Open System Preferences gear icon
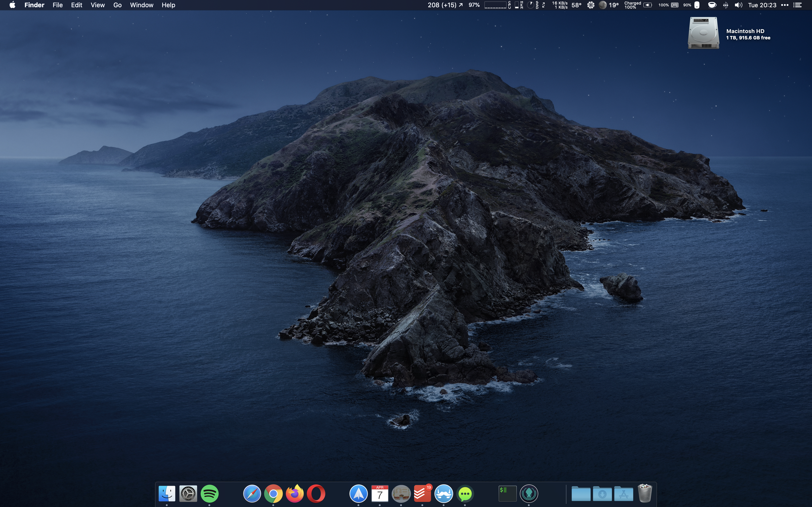 tap(188, 494)
